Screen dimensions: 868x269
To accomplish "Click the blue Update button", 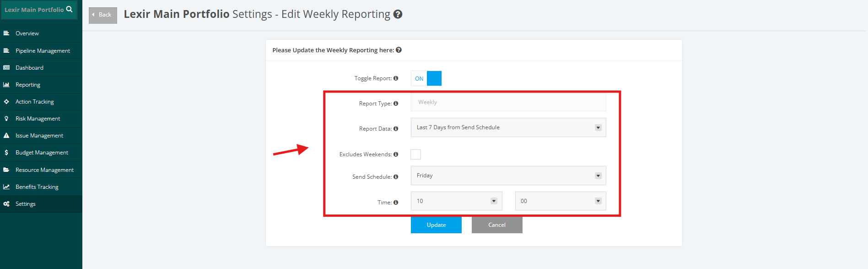I will click(x=436, y=225).
